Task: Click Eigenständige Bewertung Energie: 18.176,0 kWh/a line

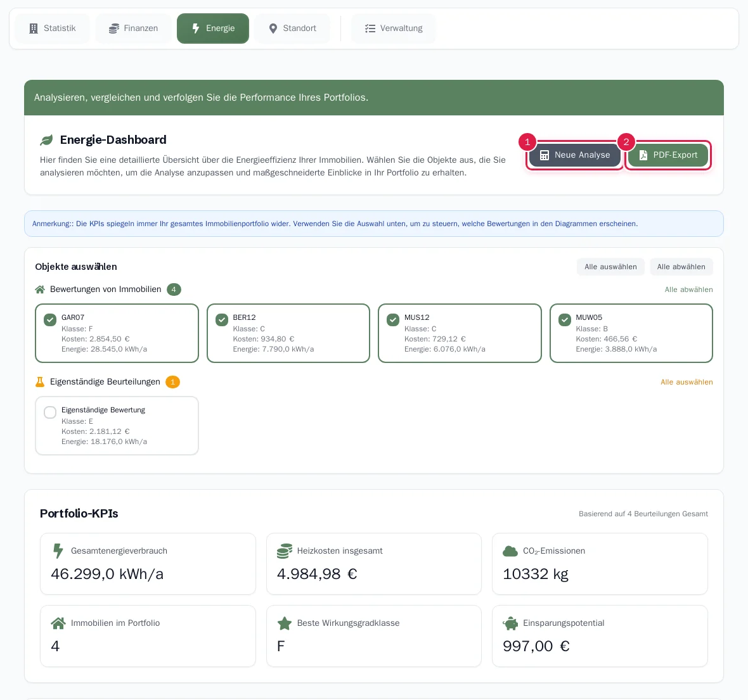Action: pyautogui.click(x=104, y=442)
